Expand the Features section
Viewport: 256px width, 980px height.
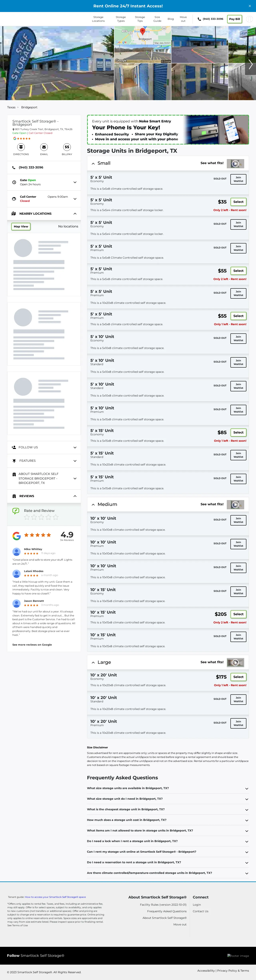pos(75,461)
